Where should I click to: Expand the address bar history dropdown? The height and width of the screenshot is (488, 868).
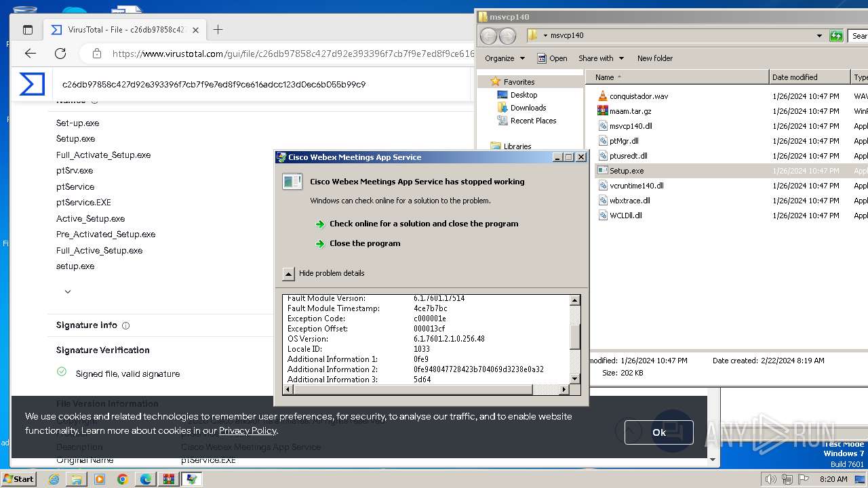[820, 35]
